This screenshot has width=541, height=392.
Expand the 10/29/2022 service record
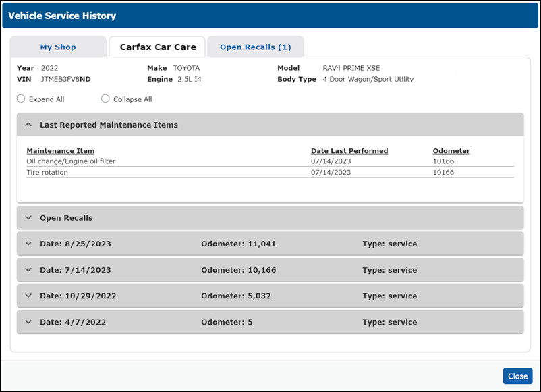(x=270, y=296)
